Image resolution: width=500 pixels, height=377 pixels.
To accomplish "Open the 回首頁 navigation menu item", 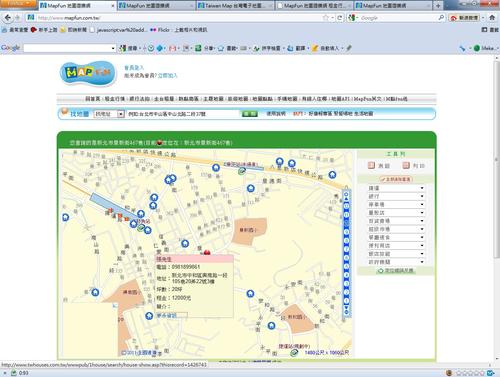I will tap(92, 99).
